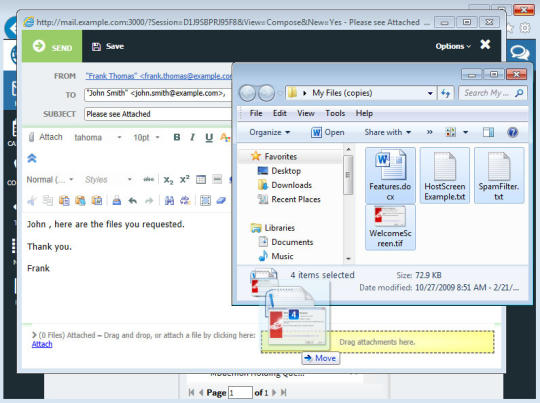This screenshot has width=540, height=403.
Task: Open the Help menu in Explorer
Action: coord(364,113)
